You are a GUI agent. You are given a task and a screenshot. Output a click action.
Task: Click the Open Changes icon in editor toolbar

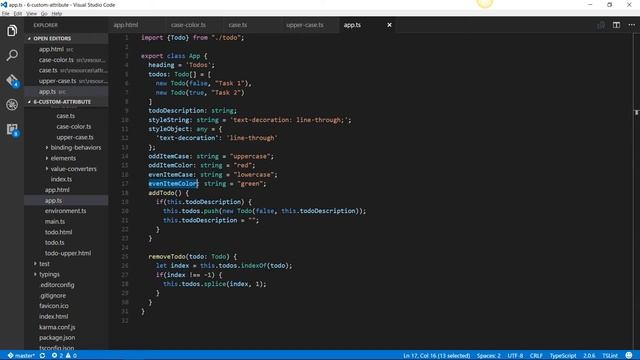[600, 25]
